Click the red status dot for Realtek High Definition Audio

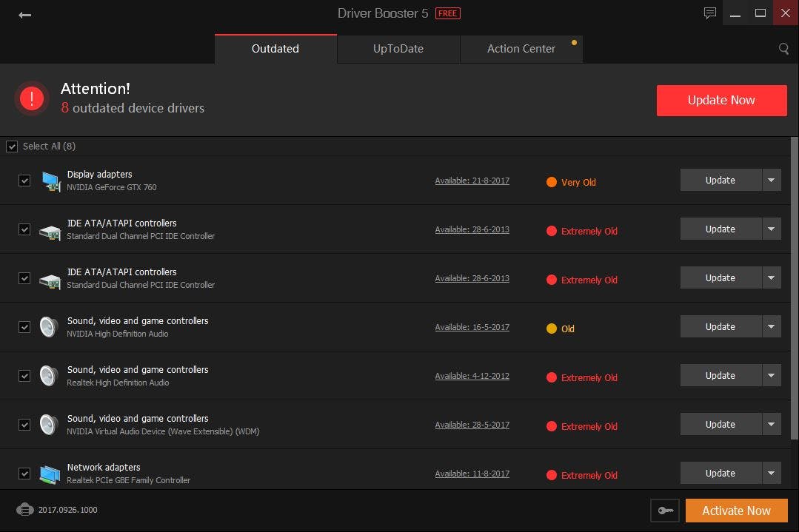point(552,377)
